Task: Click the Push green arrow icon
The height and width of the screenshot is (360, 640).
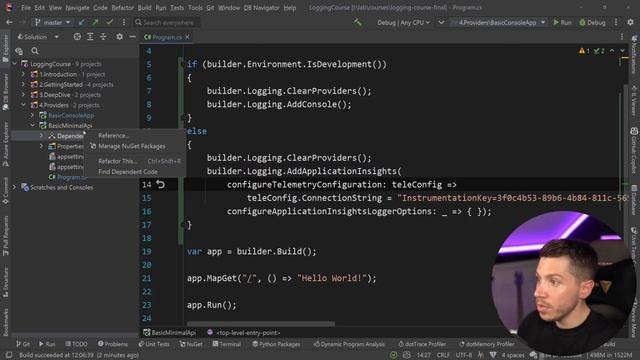Action: [96, 22]
